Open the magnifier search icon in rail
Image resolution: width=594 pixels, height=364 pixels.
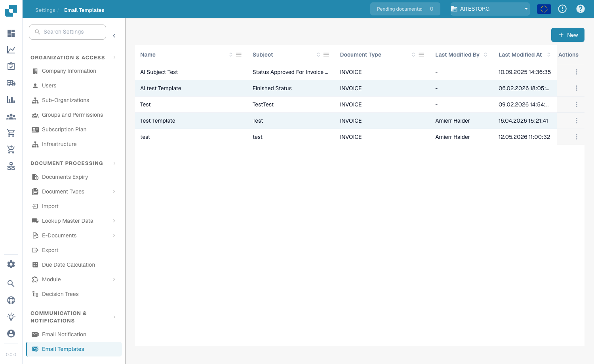11,284
